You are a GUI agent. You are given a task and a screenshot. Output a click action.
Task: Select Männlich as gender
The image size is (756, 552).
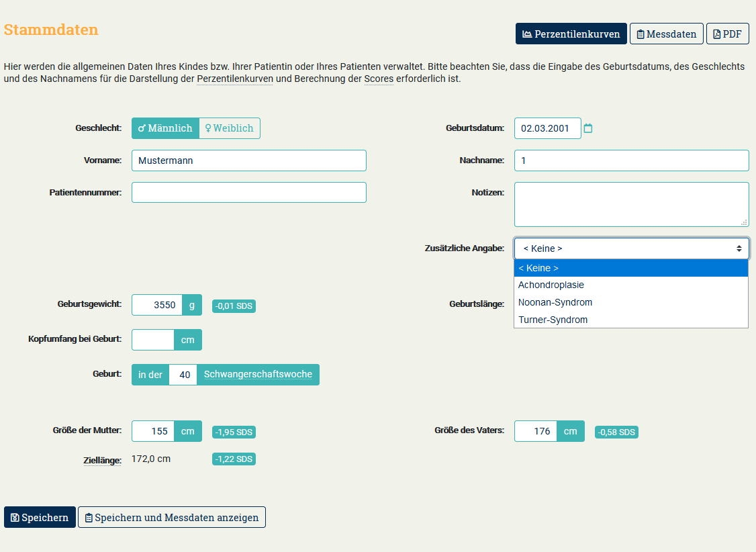pyautogui.click(x=165, y=128)
